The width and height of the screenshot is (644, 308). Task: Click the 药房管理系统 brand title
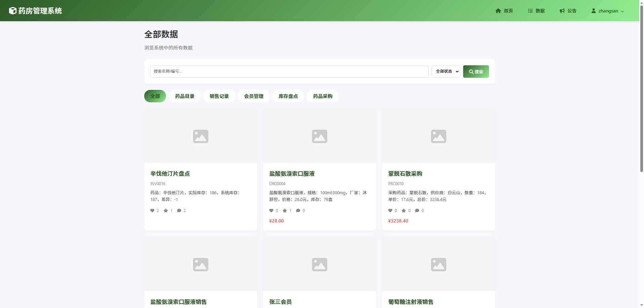[x=40, y=11]
